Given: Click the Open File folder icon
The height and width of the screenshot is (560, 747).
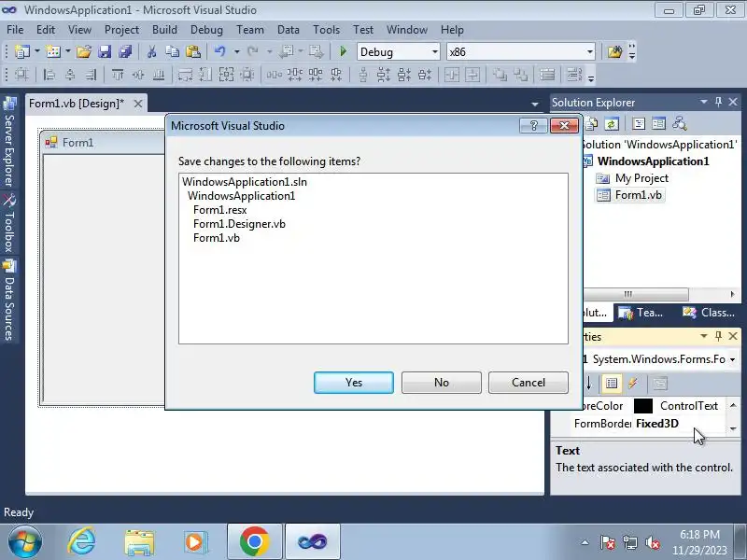Looking at the screenshot, I should [x=84, y=51].
